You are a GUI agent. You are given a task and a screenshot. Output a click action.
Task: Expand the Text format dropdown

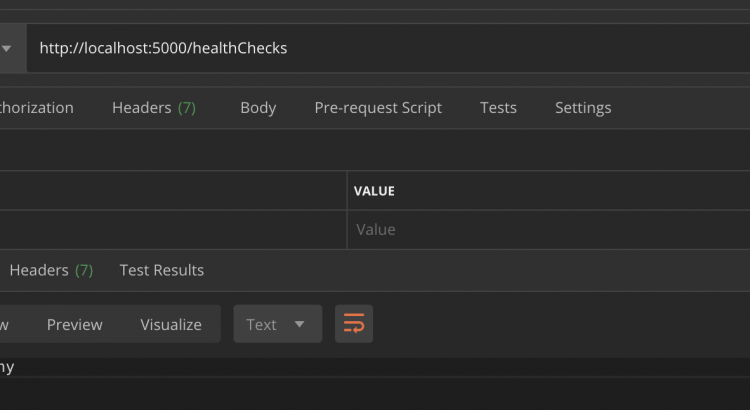tap(277, 324)
